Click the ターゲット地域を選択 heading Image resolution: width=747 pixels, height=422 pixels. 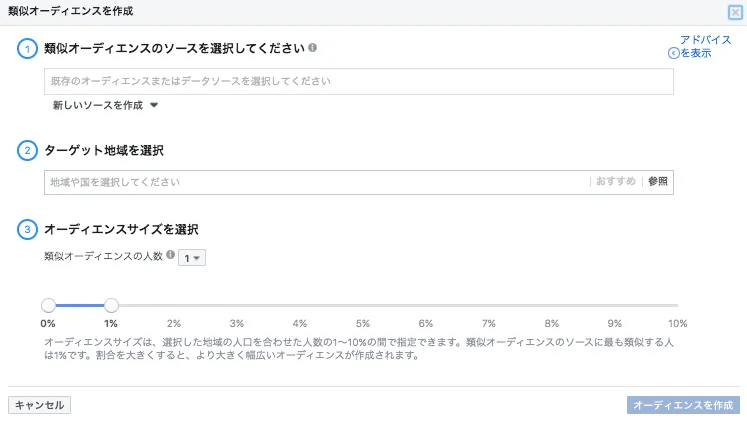point(104,151)
